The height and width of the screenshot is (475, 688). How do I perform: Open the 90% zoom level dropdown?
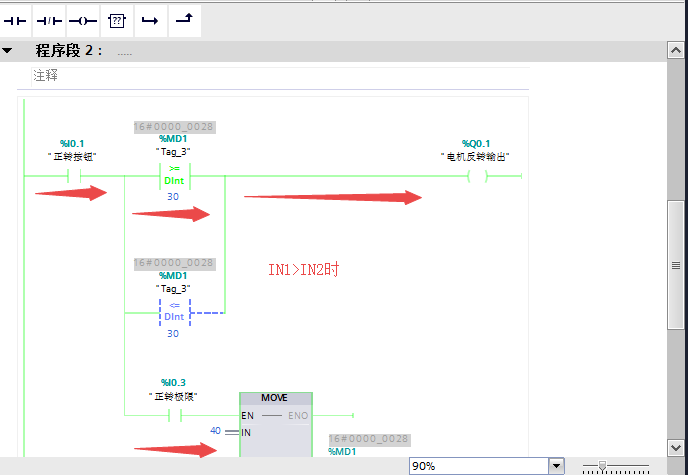point(557,466)
